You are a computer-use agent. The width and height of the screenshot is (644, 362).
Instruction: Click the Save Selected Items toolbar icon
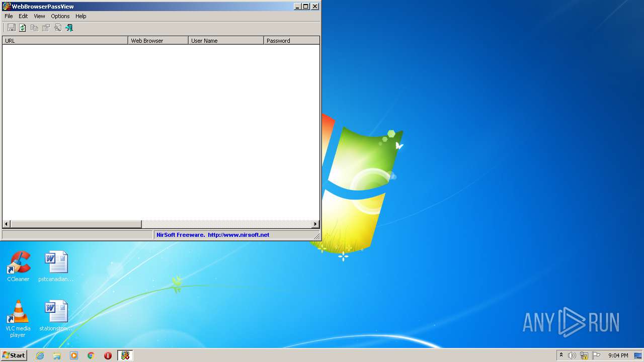[11, 28]
